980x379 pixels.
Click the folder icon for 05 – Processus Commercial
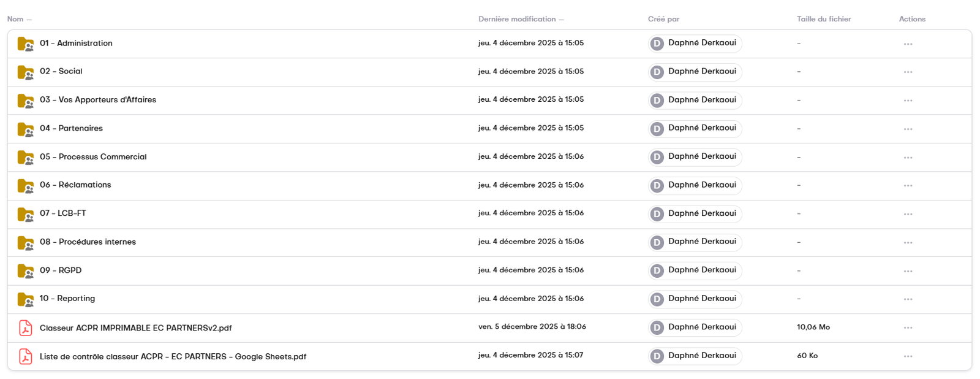26,157
